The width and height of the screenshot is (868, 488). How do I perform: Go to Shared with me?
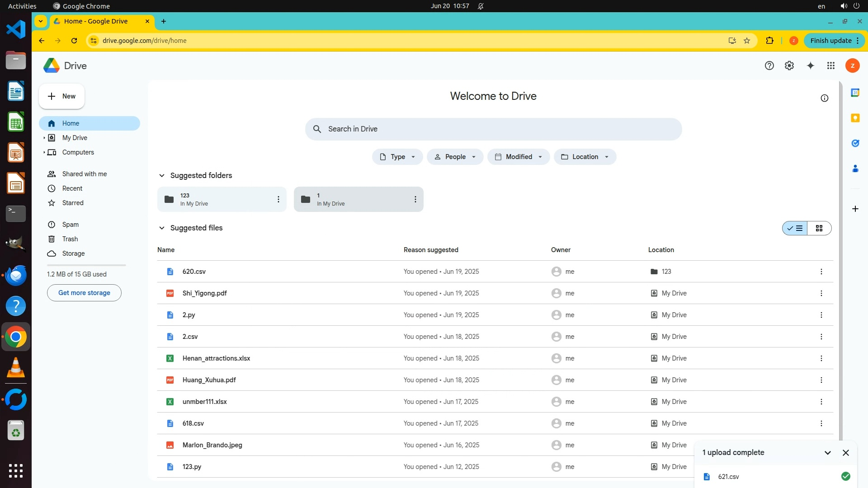click(85, 174)
